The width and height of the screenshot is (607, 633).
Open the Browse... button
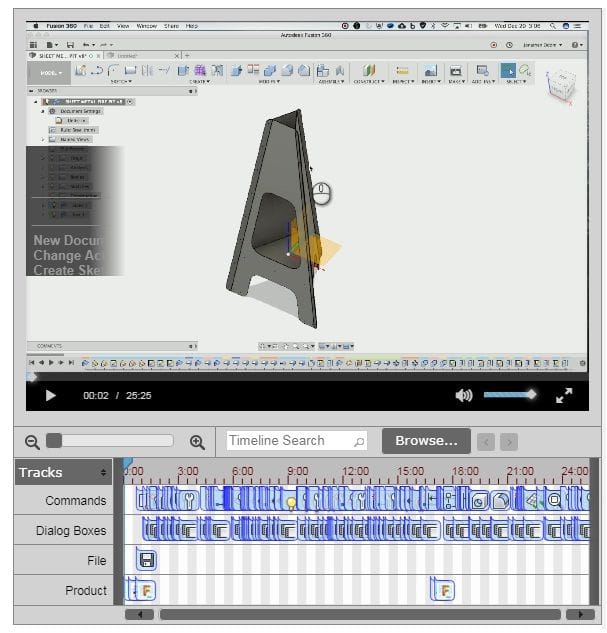[x=426, y=441]
